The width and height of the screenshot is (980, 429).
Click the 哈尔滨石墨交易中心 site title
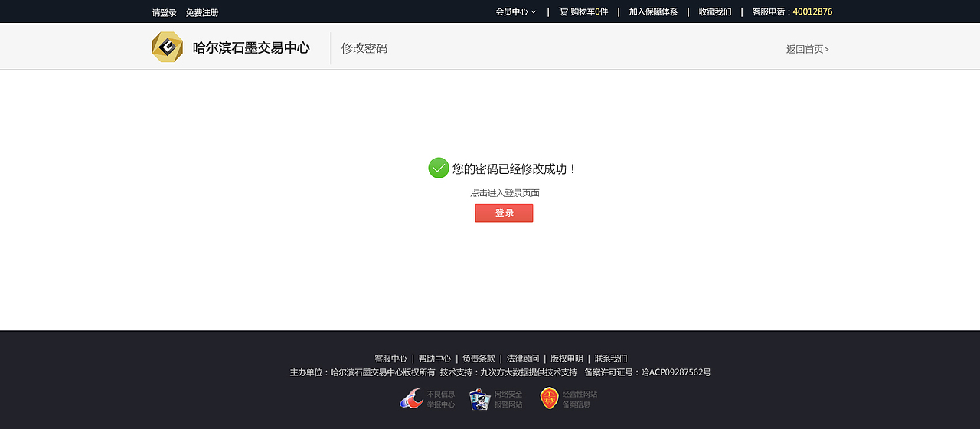pyautogui.click(x=251, y=47)
